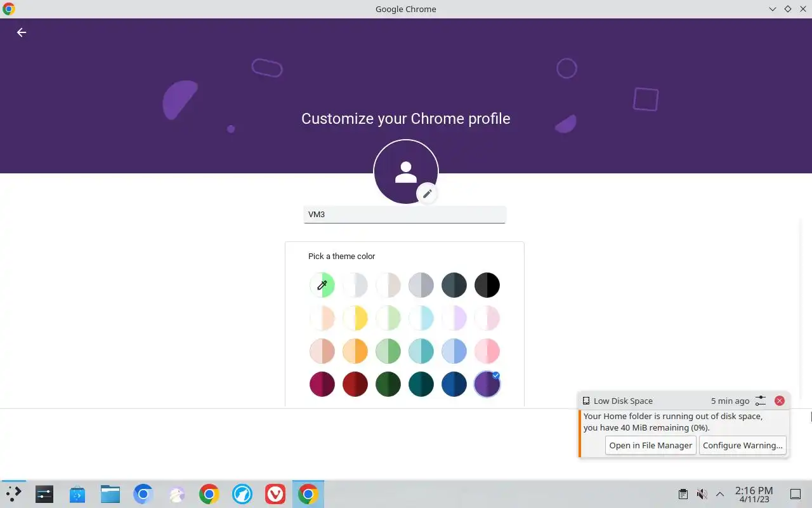
Task: Select the white and light gray theme
Action: point(355,285)
